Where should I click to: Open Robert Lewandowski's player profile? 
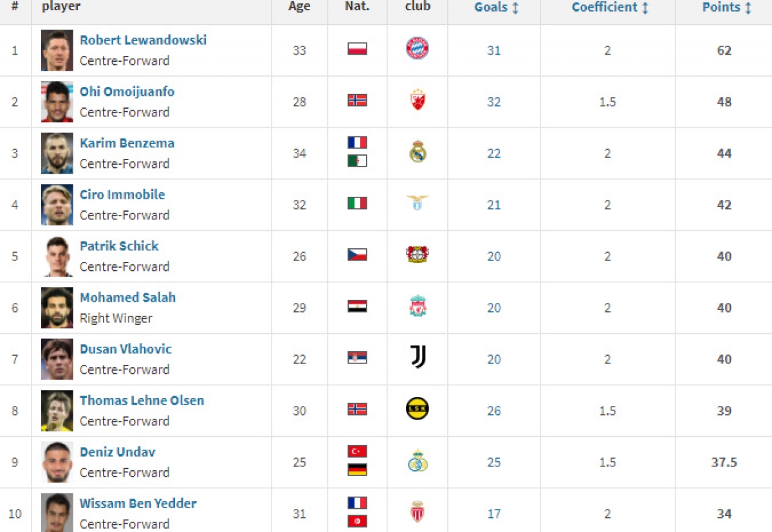[x=143, y=40]
